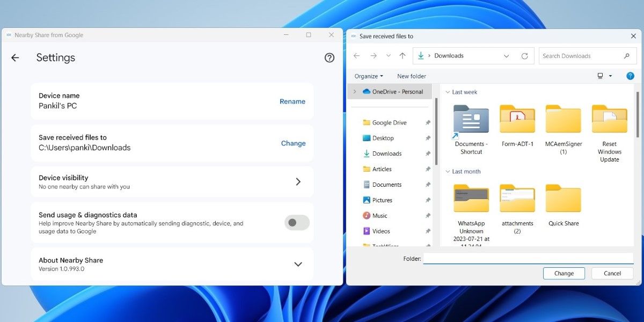Refresh the Downloads folder view
The height and width of the screenshot is (322, 644).
click(524, 55)
